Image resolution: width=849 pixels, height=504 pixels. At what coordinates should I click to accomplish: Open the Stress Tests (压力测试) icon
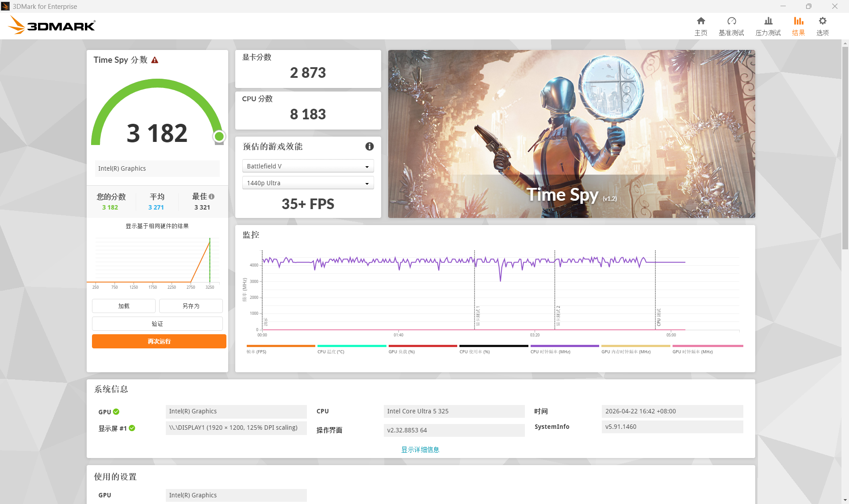768,26
